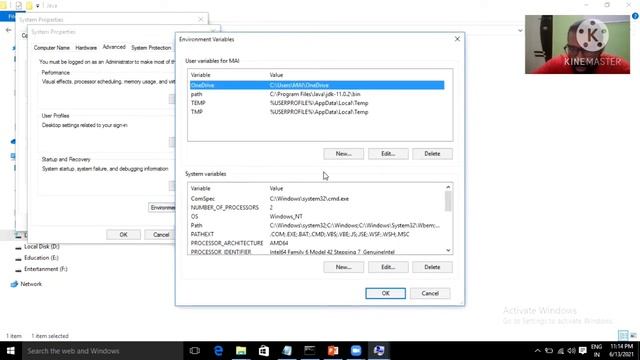Open Education (E:) drive in File Explorer

point(41,258)
